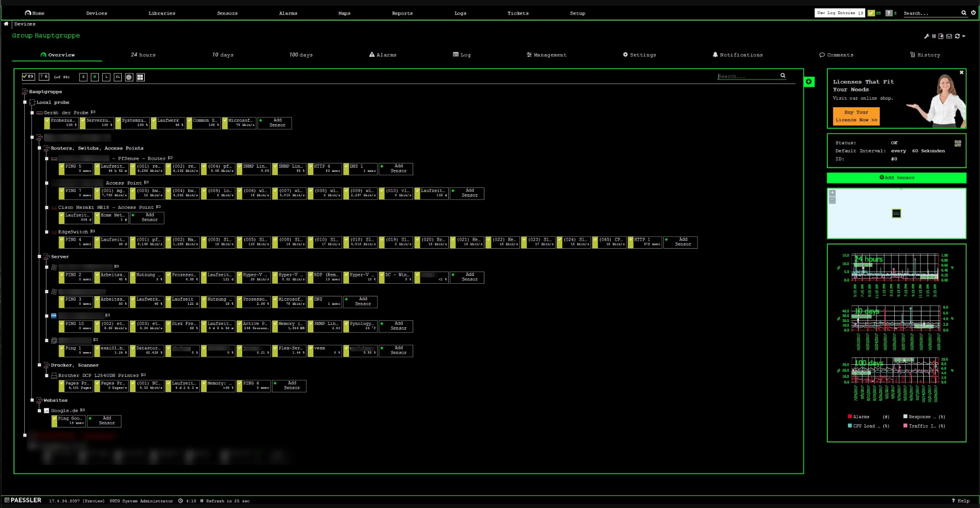The width and height of the screenshot is (980, 508).
Task: Pause monitoring via the pause icon
Action: pyautogui.click(x=935, y=36)
